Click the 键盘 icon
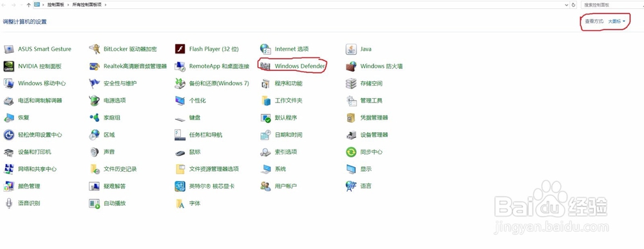The width and height of the screenshot is (644, 249). [180, 119]
